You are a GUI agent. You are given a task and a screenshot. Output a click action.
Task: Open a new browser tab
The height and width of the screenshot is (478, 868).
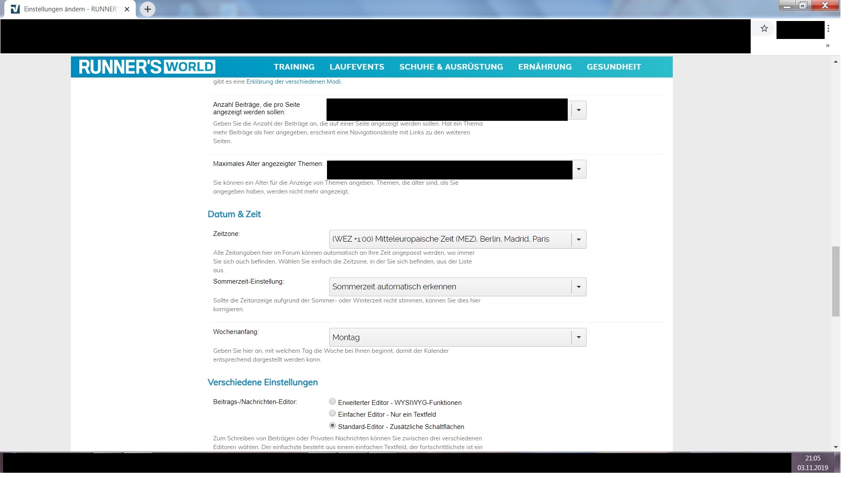(148, 9)
